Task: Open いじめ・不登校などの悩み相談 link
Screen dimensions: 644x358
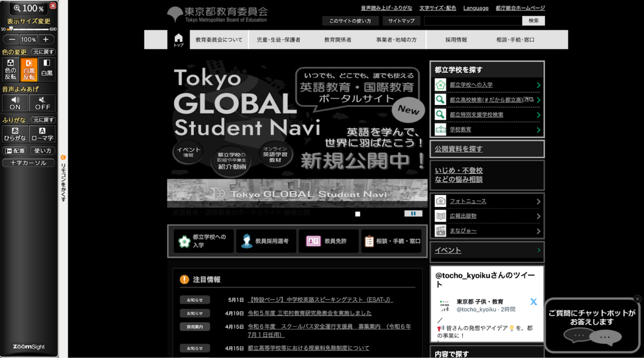Action: pyautogui.click(x=459, y=175)
